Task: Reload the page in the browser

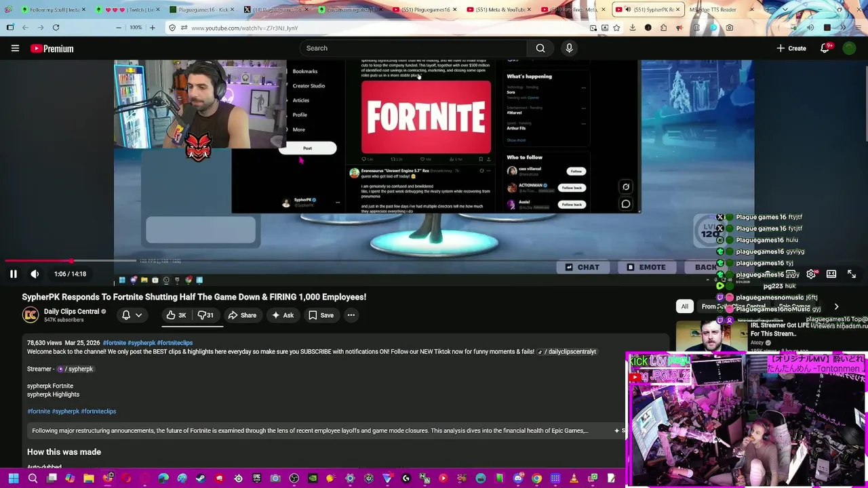Action: tap(56, 28)
